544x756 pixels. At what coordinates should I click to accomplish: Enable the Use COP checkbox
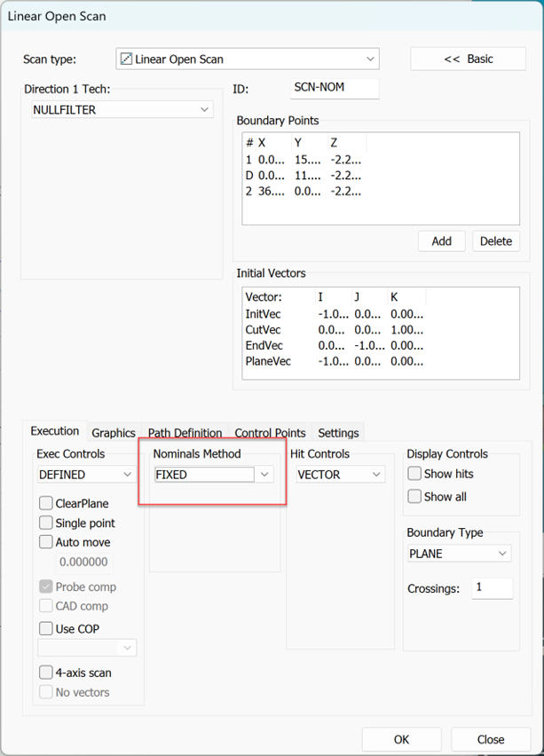point(46,629)
